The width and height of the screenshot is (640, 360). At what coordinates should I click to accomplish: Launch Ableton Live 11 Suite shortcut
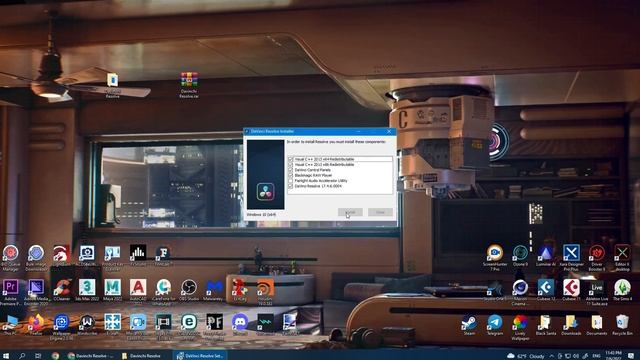[x=597, y=292]
